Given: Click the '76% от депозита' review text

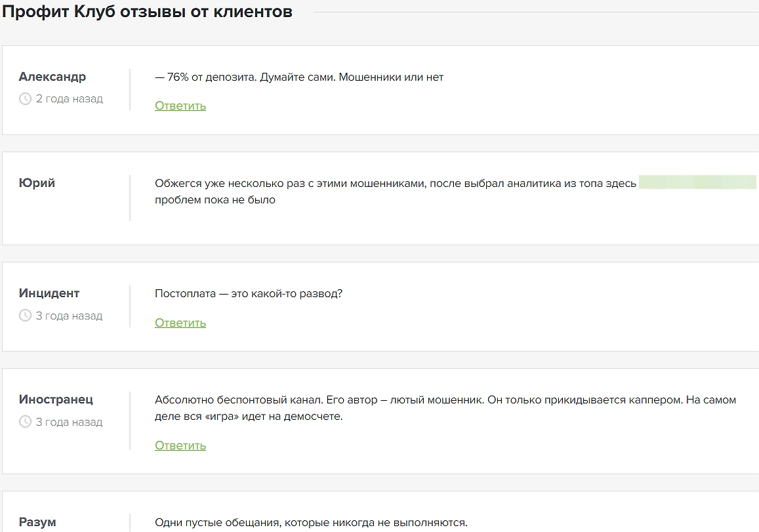Looking at the screenshot, I should coord(299,77).
